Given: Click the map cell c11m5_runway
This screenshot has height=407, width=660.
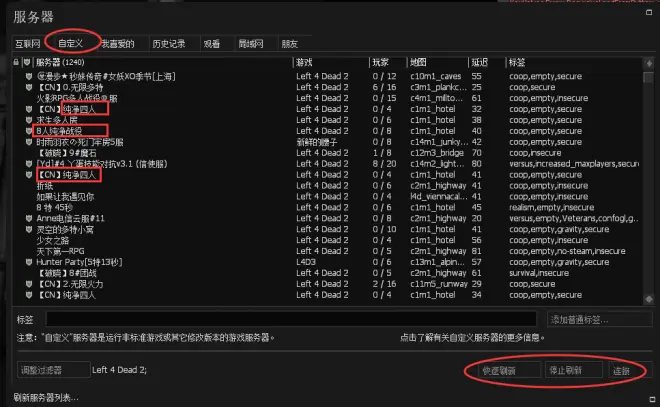Looking at the screenshot, I should click(x=439, y=284).
